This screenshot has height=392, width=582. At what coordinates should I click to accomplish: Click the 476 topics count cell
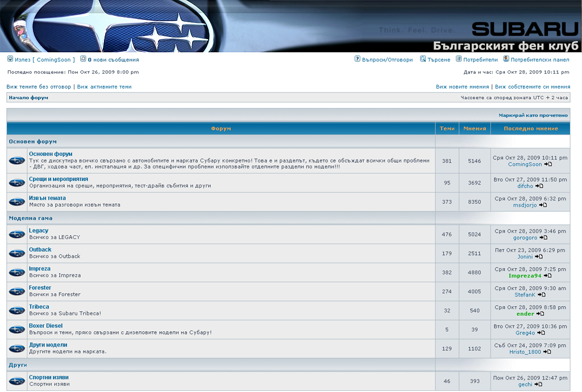pos(447,235)
